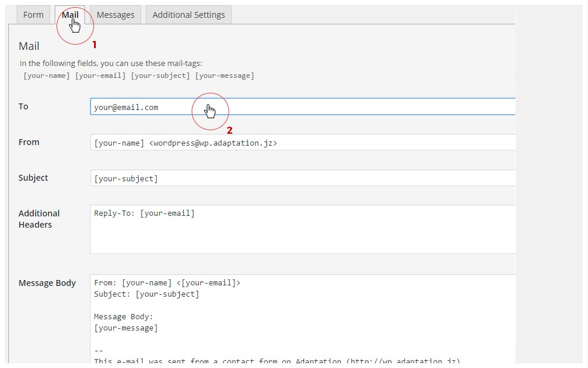Select the [your-email] mail-tag in the hint list
This screenshot has height=368, width=588.
click(100, 76)
